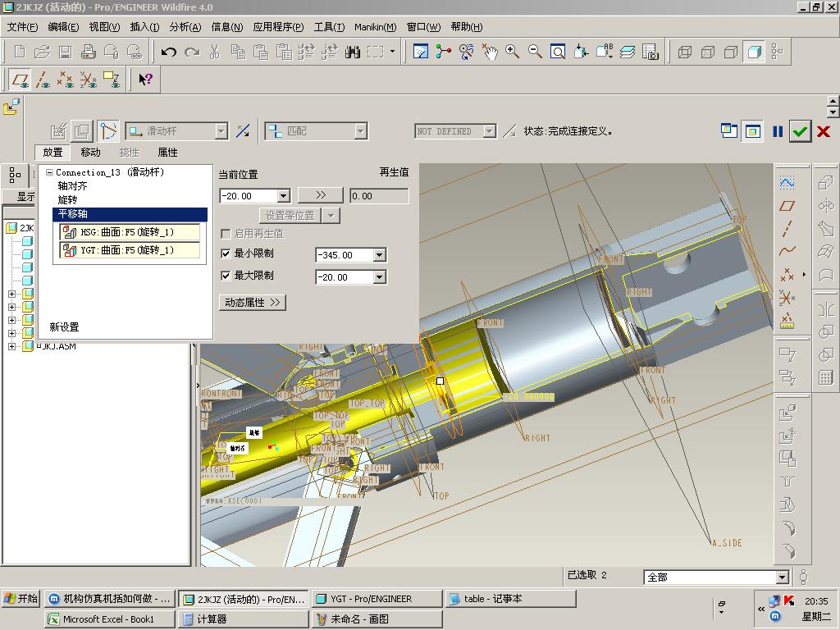Click the >> transfer position button
840x630 pixels.
point(321,195)
